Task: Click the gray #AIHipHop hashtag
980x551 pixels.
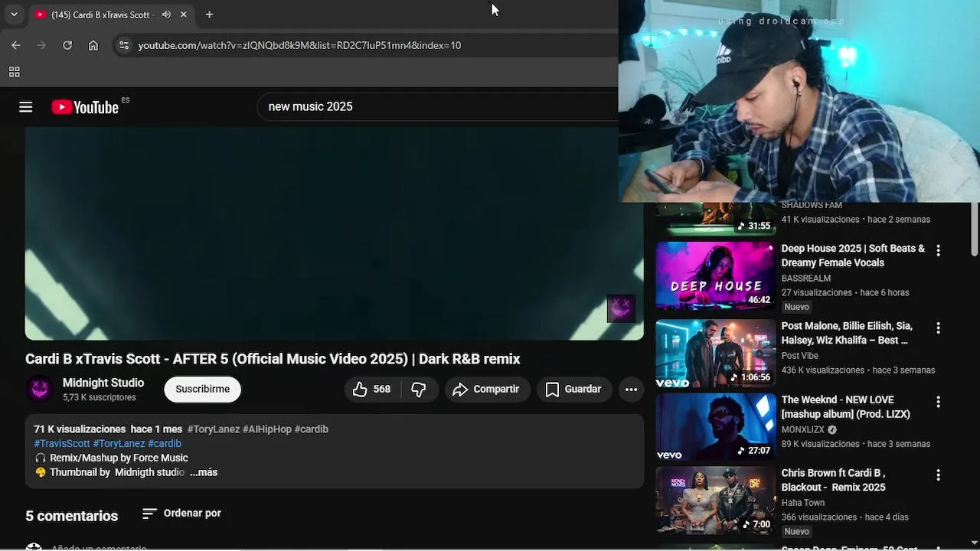Action: [267, 429]
